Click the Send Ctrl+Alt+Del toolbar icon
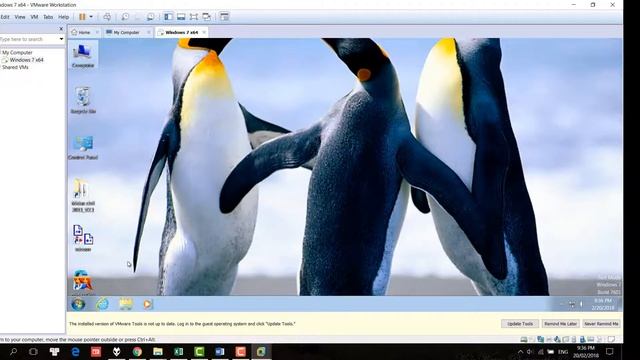This screenshot has height=360, width=640. point(107,17)
